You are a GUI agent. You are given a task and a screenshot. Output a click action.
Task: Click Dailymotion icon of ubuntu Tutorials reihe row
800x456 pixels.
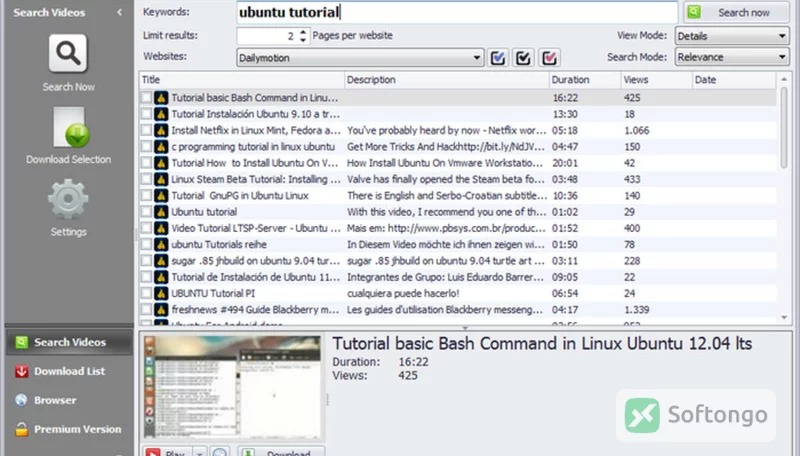coord(161,244)
